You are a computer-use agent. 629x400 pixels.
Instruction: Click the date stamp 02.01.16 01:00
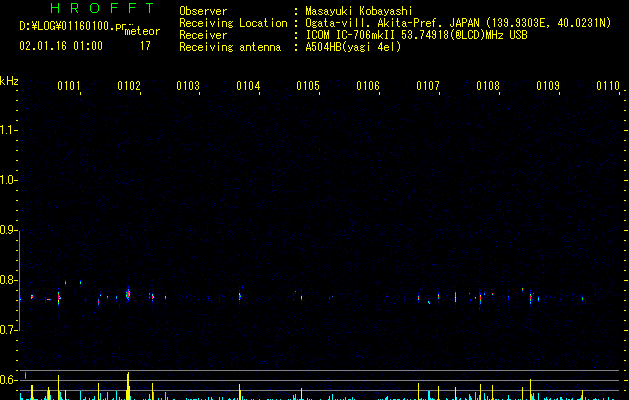[x=61, y=46]
